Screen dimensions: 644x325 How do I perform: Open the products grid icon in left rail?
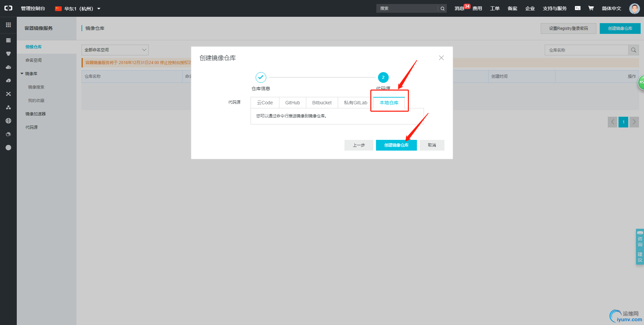8,25
